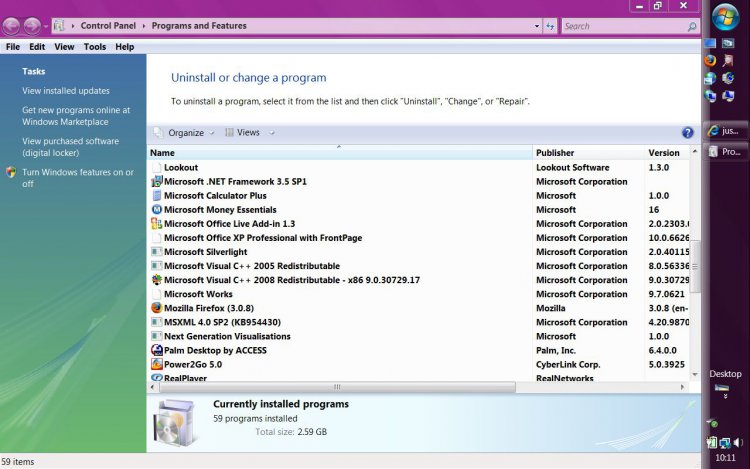Open the View menu
Screen dimensions: 750x469
pyautogui.click(x=64, y=47)
